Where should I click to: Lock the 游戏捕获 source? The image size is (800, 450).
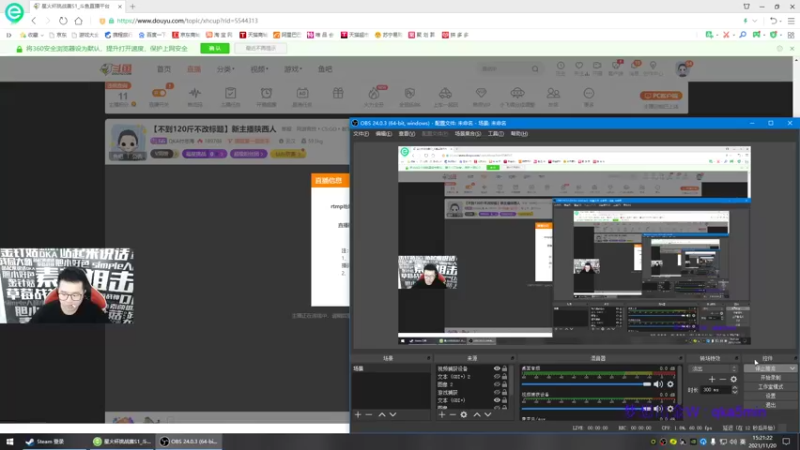click(505, 392)
